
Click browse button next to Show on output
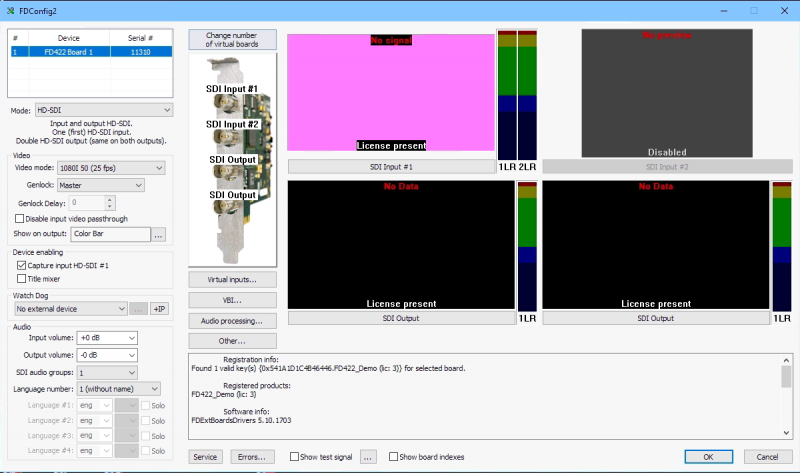tap(159, 235)
